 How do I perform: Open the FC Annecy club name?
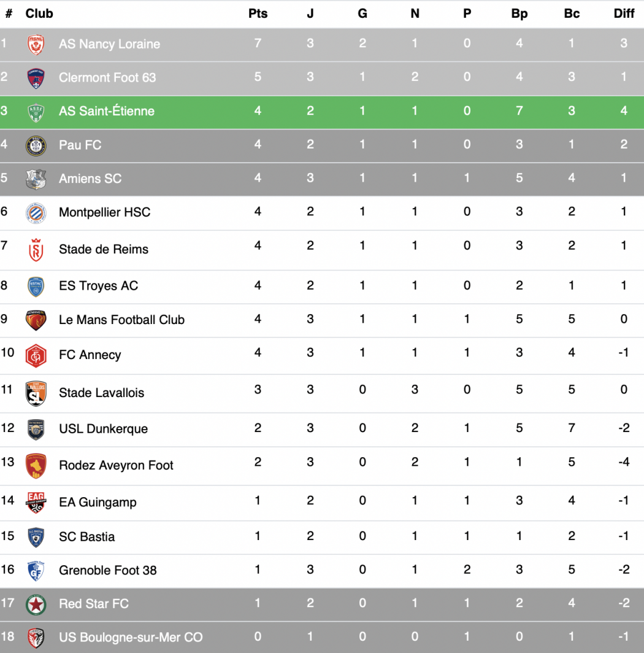point(90,355)
